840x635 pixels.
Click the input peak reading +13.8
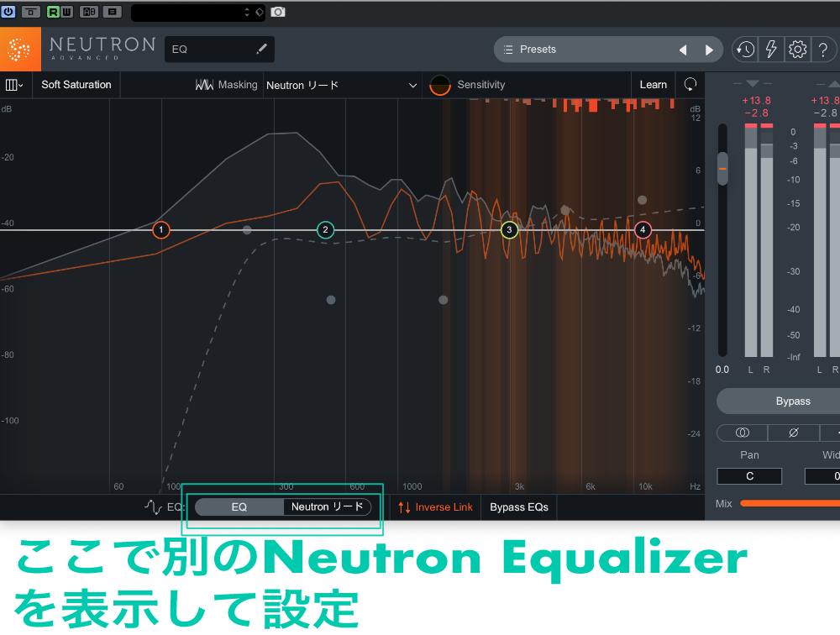point(756,101)
